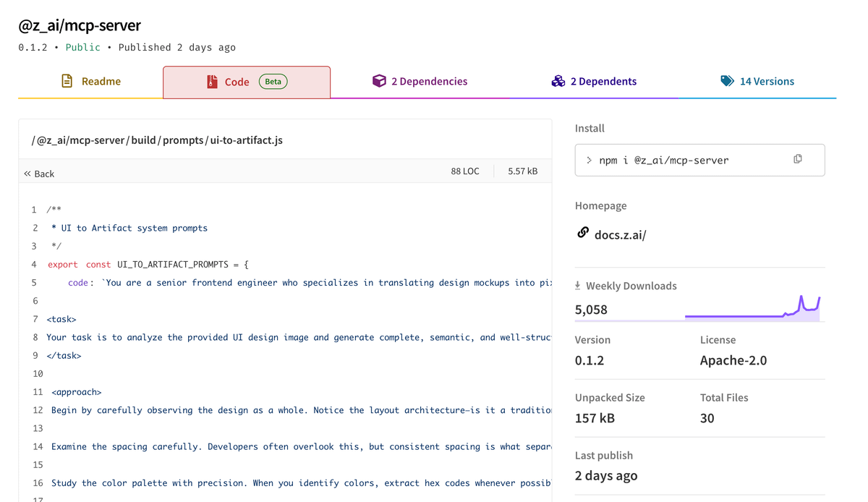Navigate to the prompts folder breadcrumb
Screen dimensions: 868x502
[183, 140]
